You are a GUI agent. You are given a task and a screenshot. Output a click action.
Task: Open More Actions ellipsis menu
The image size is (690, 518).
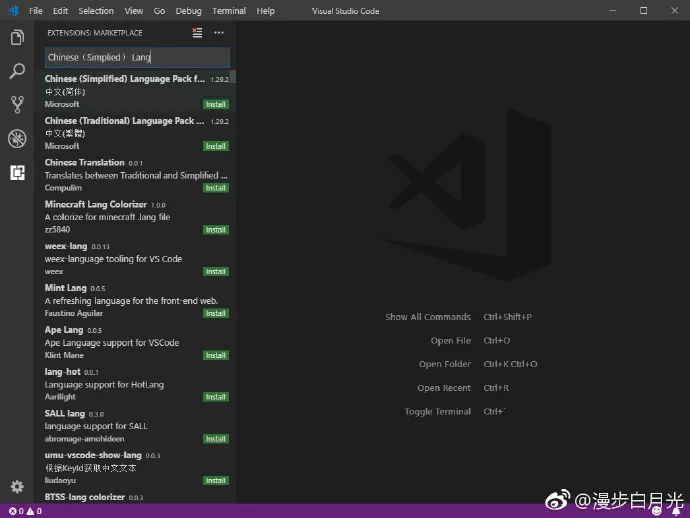coord(219,33)
